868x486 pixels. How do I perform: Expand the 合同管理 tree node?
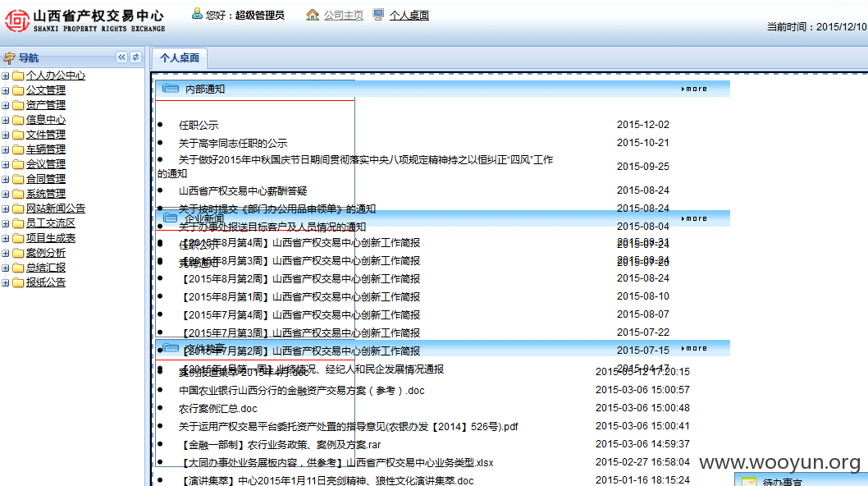click(6, 180)
